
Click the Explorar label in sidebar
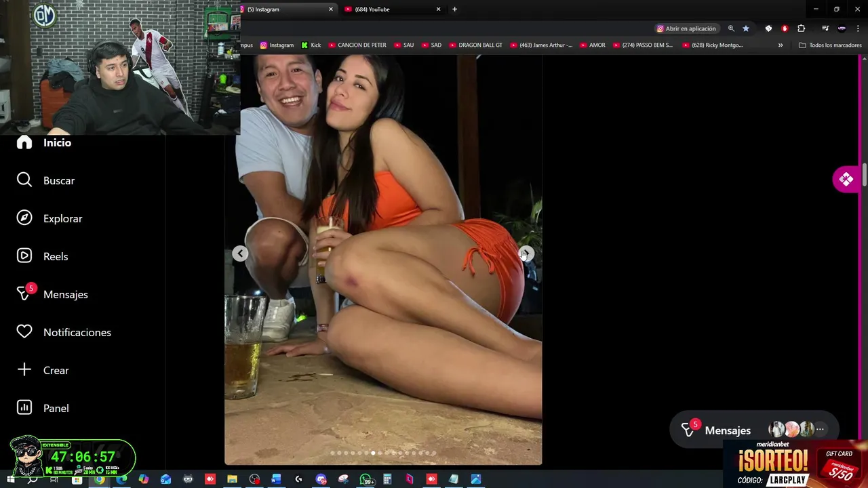pyautogui.click(x=62, y=218)
